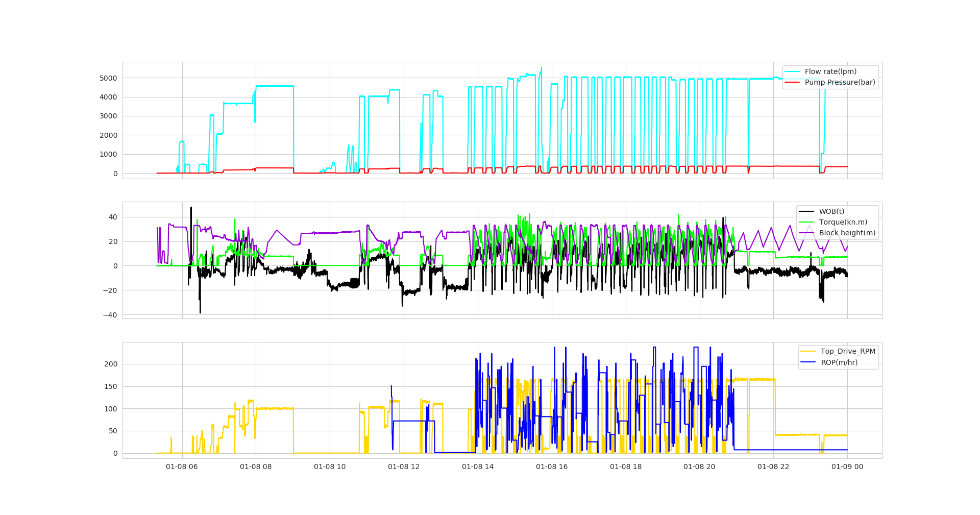This screenshot has width=980, height=515.
Task: Click the x-axis tick label 01-08 16
Action: (552, 467)
